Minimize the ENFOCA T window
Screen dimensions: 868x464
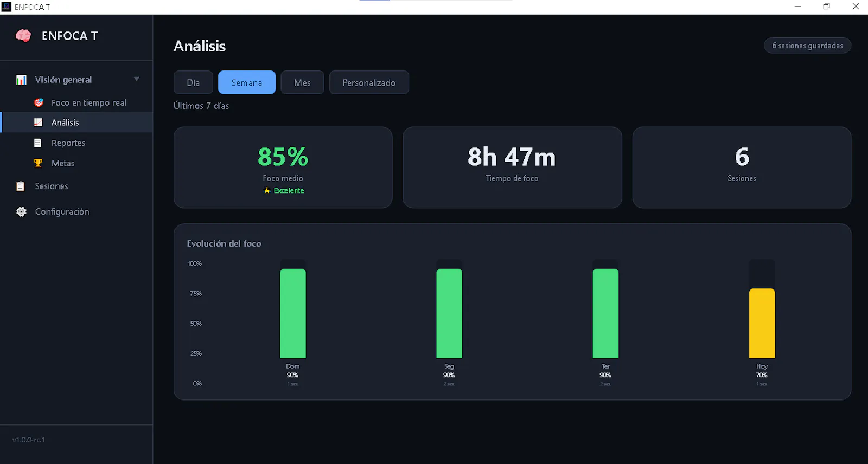tap(797, 7)
